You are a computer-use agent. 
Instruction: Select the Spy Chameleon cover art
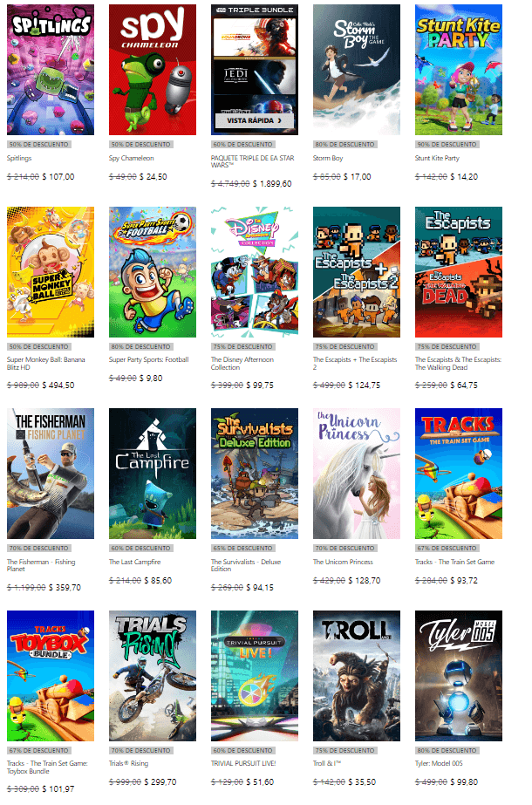153,70
